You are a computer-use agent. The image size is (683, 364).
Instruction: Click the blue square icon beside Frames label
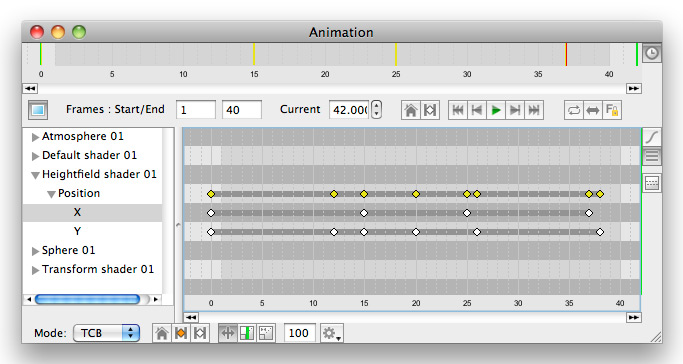38,110
